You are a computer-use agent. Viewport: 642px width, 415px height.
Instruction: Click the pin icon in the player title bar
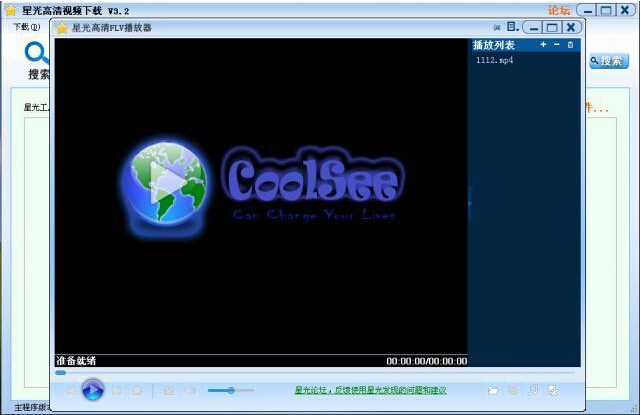tap(497, 27)
